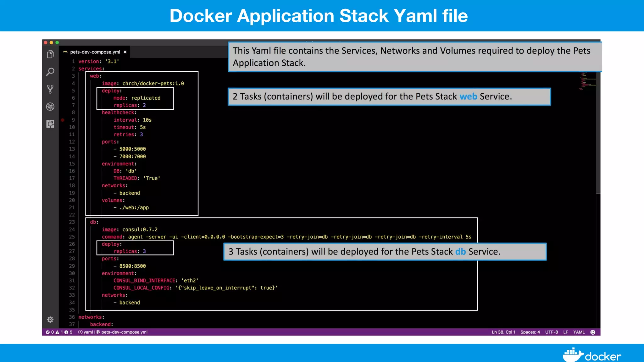Open the Manage gear icon
Image resolution: width=644 pixels, height=362 pixels.
[50, 320]
